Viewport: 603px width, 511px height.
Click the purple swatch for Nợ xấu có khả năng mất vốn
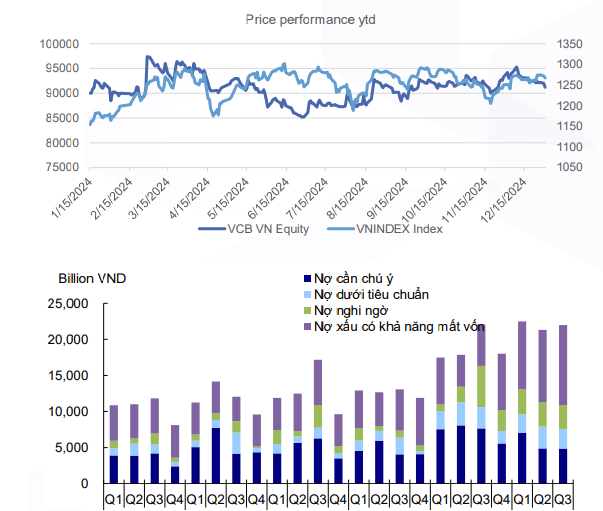[x=307, y=326]
